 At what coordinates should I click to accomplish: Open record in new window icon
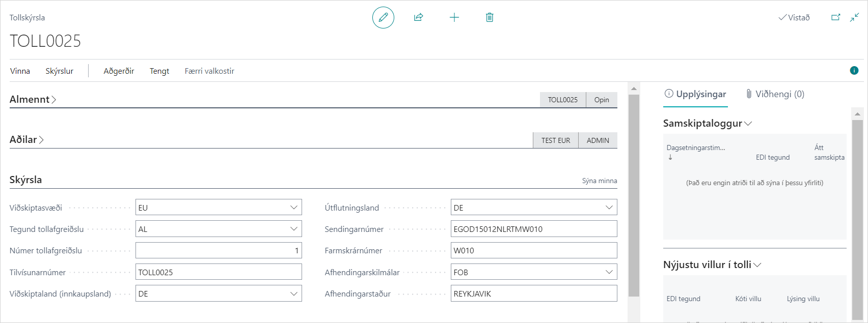835,17
